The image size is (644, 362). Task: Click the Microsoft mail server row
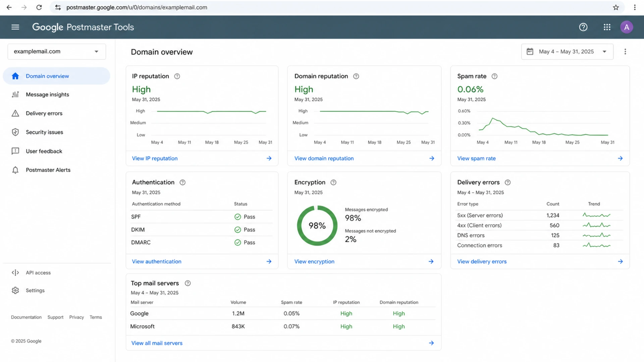(x=283, y=326)
